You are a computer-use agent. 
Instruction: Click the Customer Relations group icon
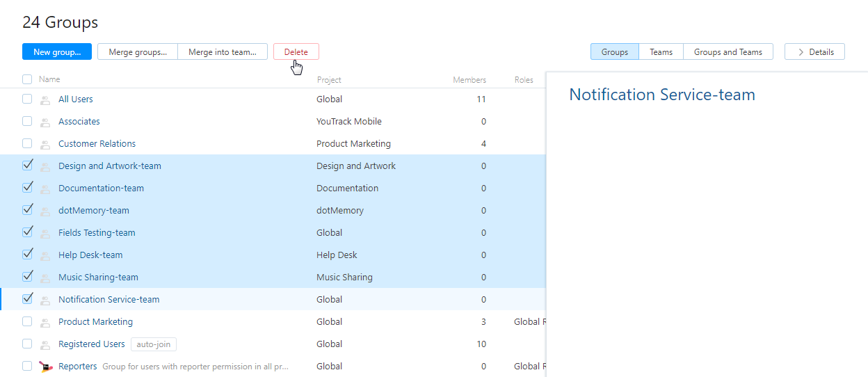point(45,144)
